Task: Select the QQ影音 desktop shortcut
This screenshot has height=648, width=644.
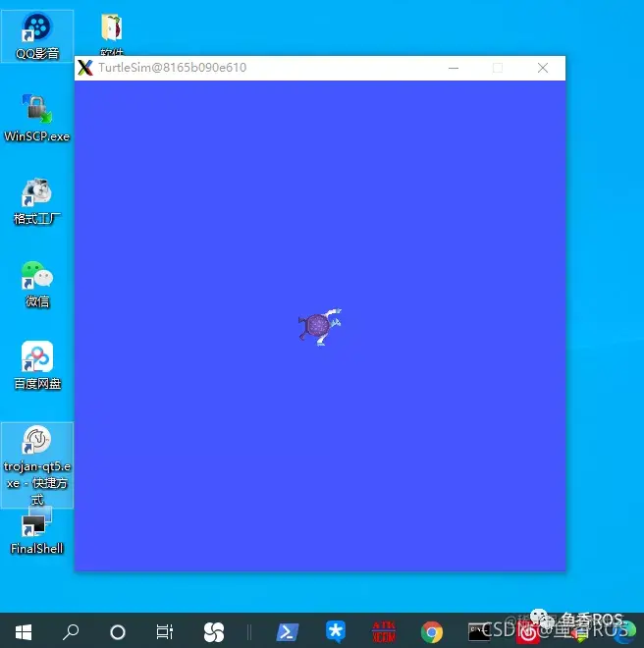Action: click(37, 36)
